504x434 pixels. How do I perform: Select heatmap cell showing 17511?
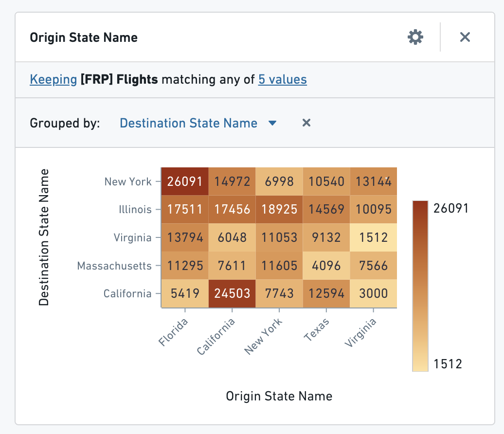point(185,209)
